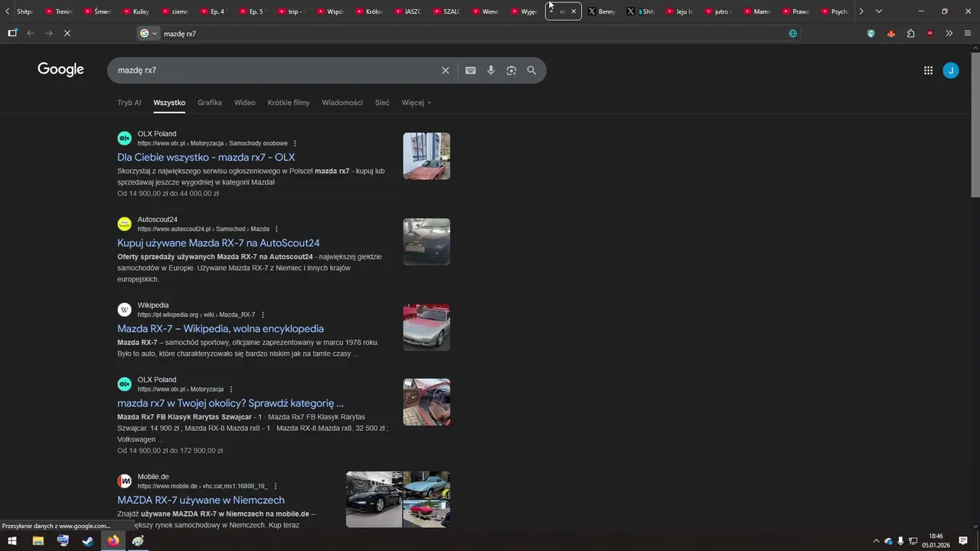980x551 pixels.
Task: Open Kupuj używane Mazda RX-7 na AutoScout24
Action: pos(218,243)
